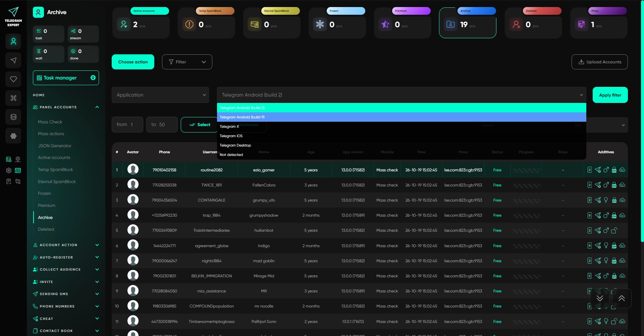Open the Premium accounts counter card

coord(402,23)
